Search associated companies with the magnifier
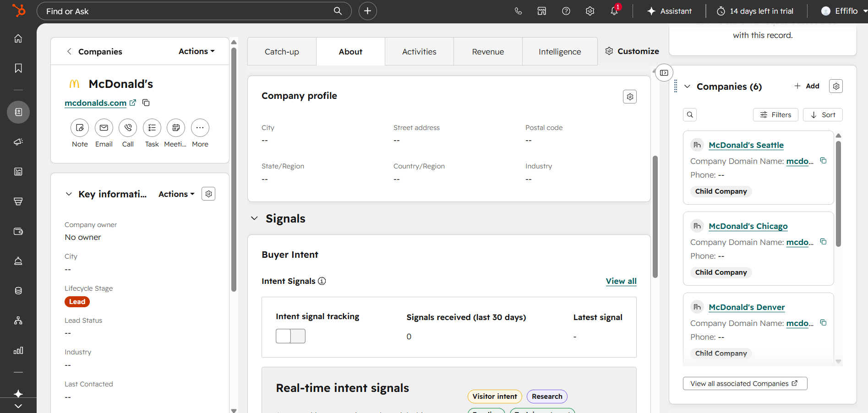The height and width of the screenshot is (413, 868). click(x=690, y=115)
